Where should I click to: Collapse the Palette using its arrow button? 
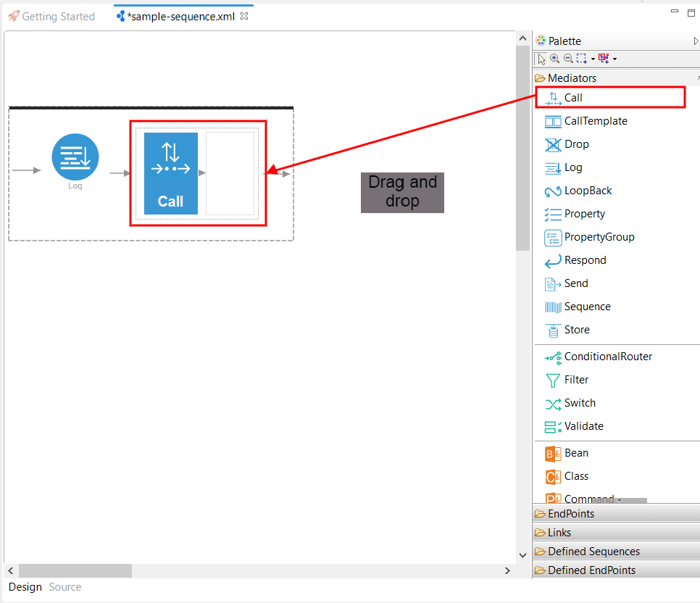point(694,40)
